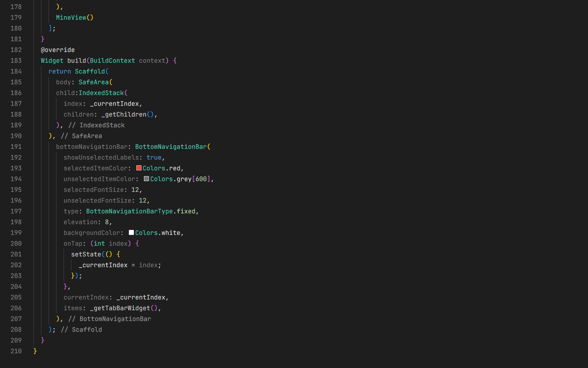Click line number 183 in the gutter
Image resolution: width=588 pixels, height=368 pixels.
(16, 61)
